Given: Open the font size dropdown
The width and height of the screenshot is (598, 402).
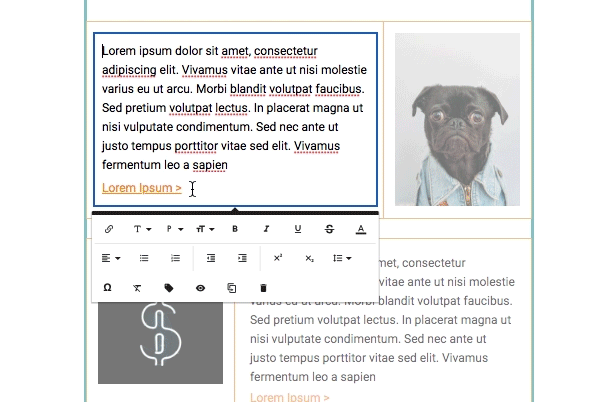Looking at the screenshot, I should coord(205,229).
